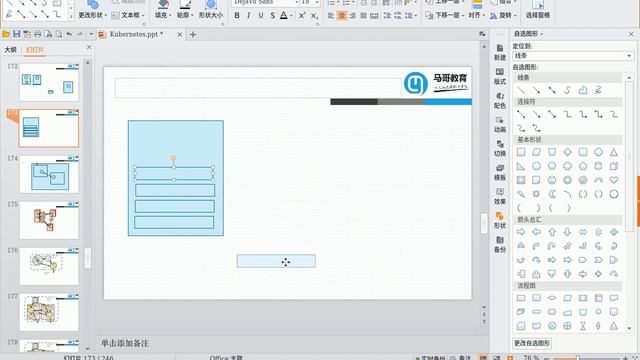Click the 更改自选图形 button
Viewport: 640px width, 360px height.
click(x=532, y=343)
